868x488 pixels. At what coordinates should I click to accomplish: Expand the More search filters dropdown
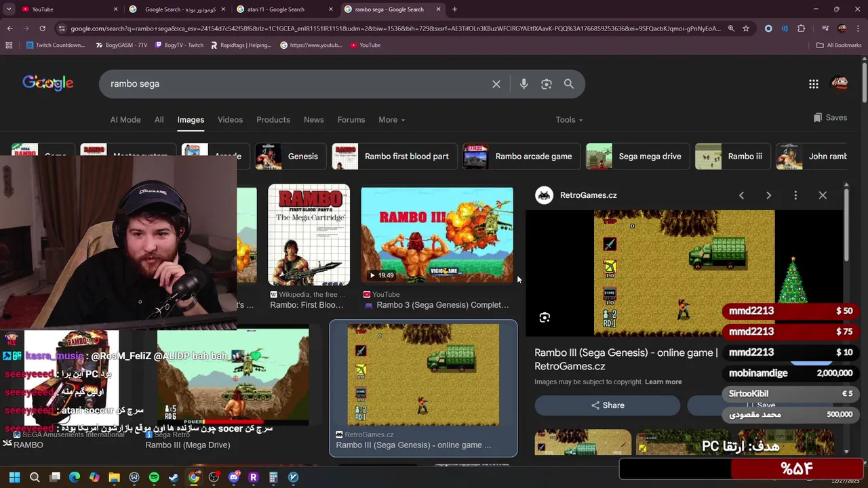[391, 120]
